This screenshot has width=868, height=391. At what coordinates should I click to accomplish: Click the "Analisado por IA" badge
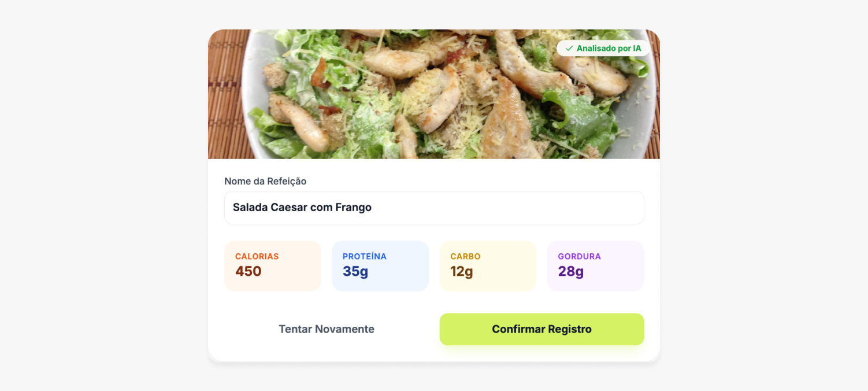click(x=603, y=49)
